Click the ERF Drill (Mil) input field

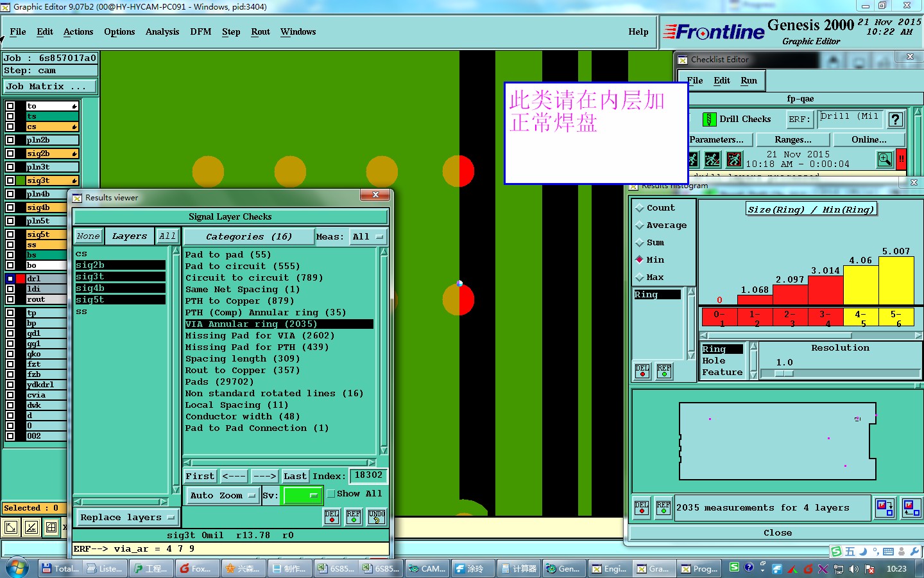(850, 119)
